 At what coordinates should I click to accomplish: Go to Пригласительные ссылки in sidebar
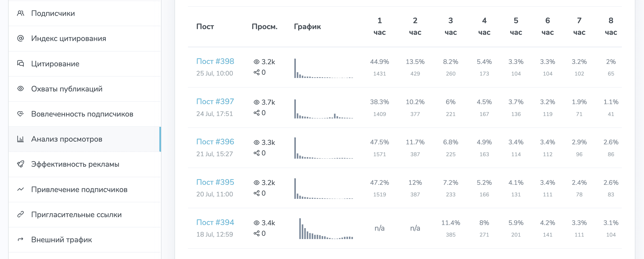pyautogui.click(x=76, y=214)
